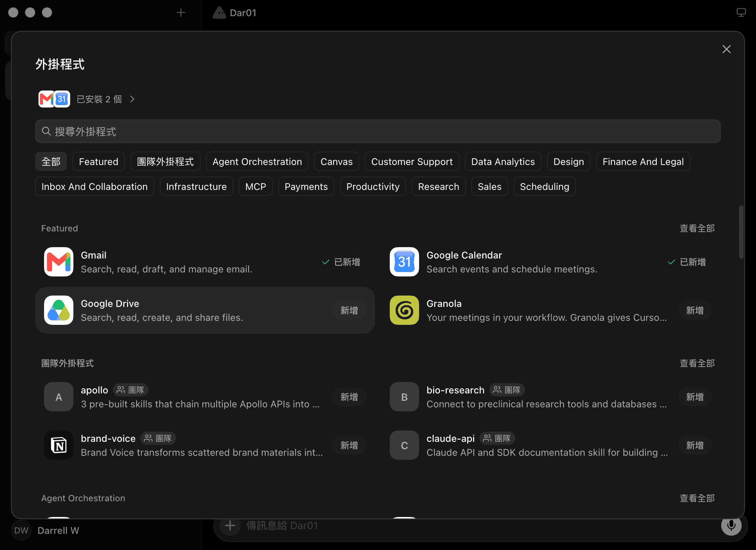
Task: Add the Google Drive plugin with 新增
Action: pos(349,310)
